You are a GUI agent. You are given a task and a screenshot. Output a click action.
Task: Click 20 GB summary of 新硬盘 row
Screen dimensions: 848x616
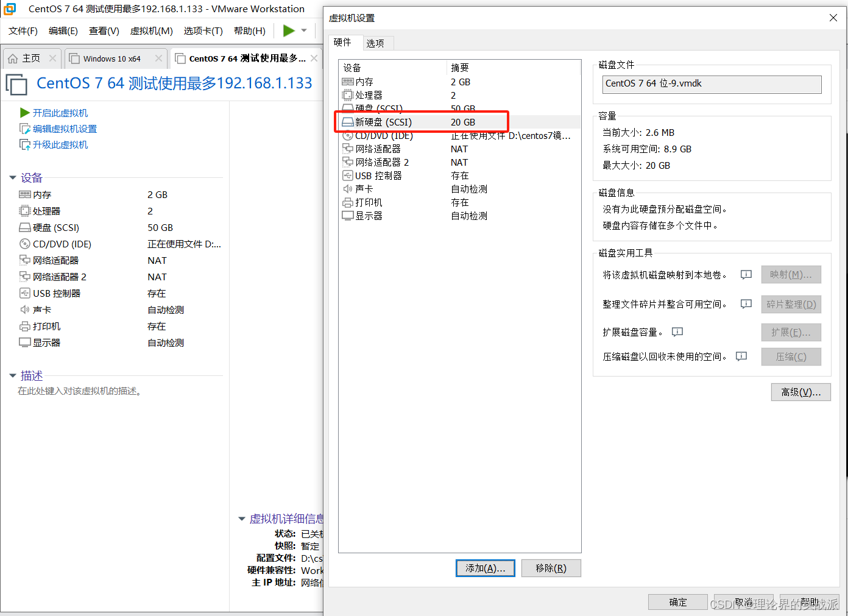tap(463, 122)
